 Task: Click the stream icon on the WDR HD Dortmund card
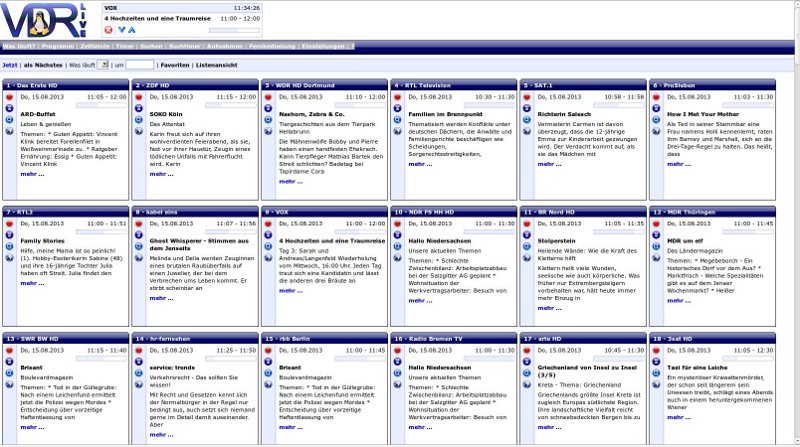[x=268, y=131]
